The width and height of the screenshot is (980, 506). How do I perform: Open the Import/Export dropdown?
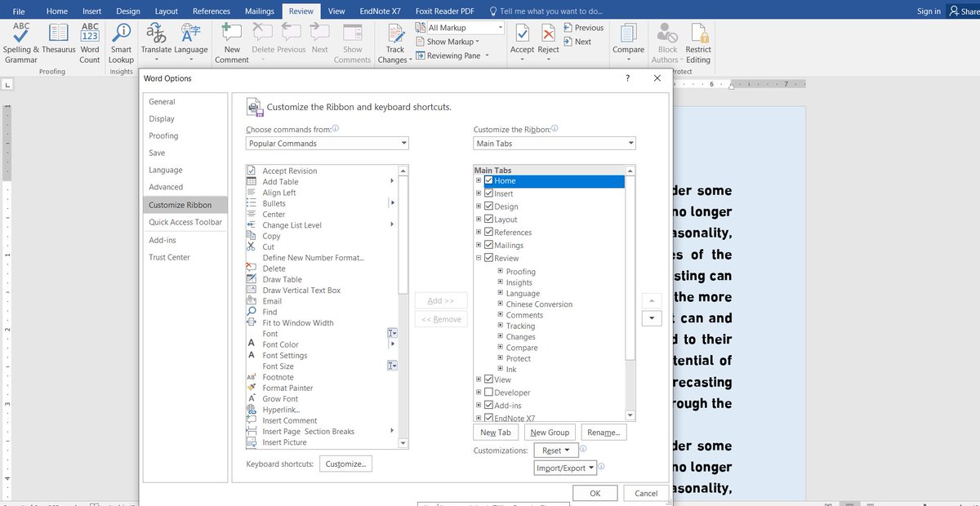coord(565,468)
